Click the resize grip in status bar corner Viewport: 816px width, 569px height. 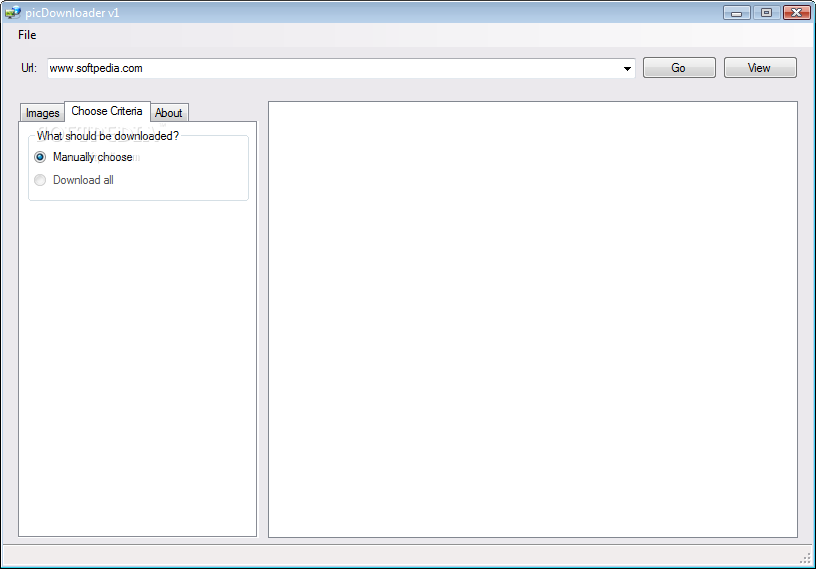tap(805, 558)
